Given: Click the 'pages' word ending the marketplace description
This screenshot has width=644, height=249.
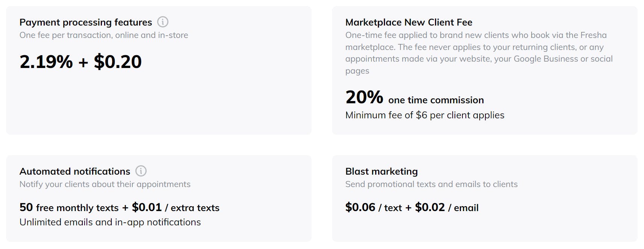Looking at the screenshot, I should (x=357, y=71).
